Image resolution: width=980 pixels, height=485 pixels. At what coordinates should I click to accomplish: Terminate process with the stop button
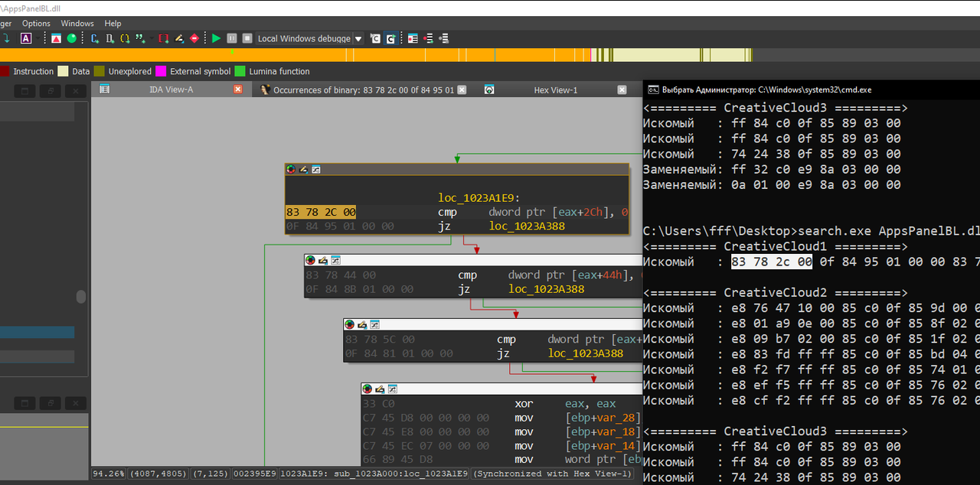(247, 38)
